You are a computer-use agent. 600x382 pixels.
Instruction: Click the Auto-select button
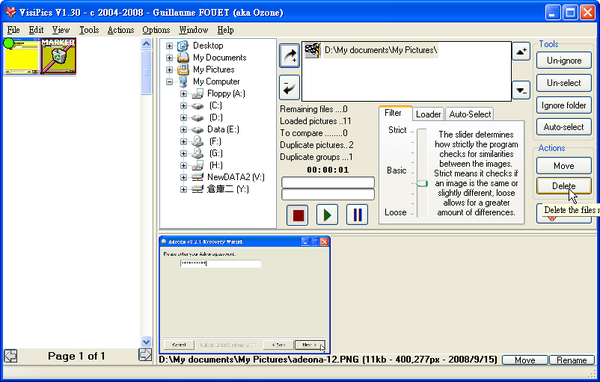pos(564,127)
